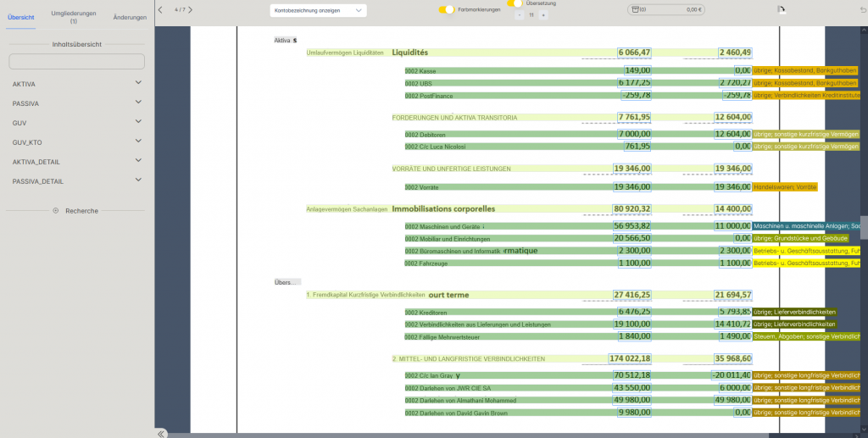The width and height of the screenshot is (868, 438).
Task: Collapse the sidebar with the double-chevron icon
Action: pos(161,433)
